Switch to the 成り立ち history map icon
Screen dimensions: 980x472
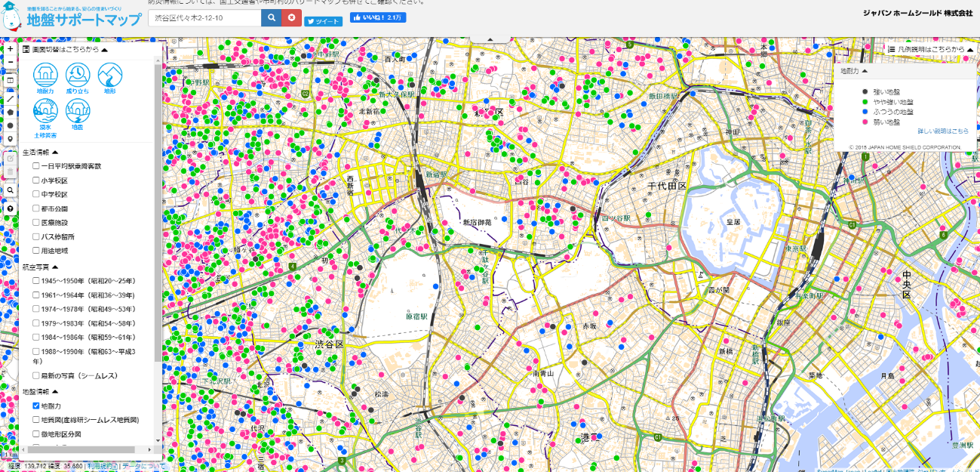[x=78, y=76]
